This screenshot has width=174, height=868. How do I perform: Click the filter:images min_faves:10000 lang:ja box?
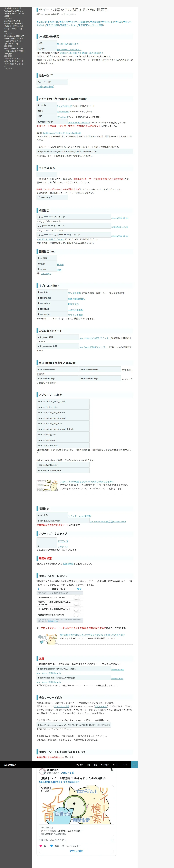(x=74, y=669)
